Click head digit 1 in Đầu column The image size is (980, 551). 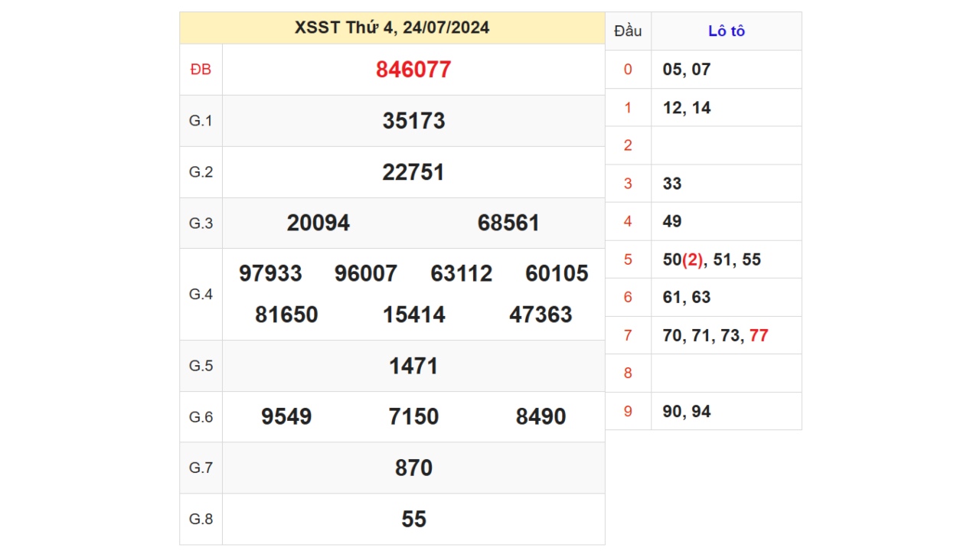(x=628, y=108)
